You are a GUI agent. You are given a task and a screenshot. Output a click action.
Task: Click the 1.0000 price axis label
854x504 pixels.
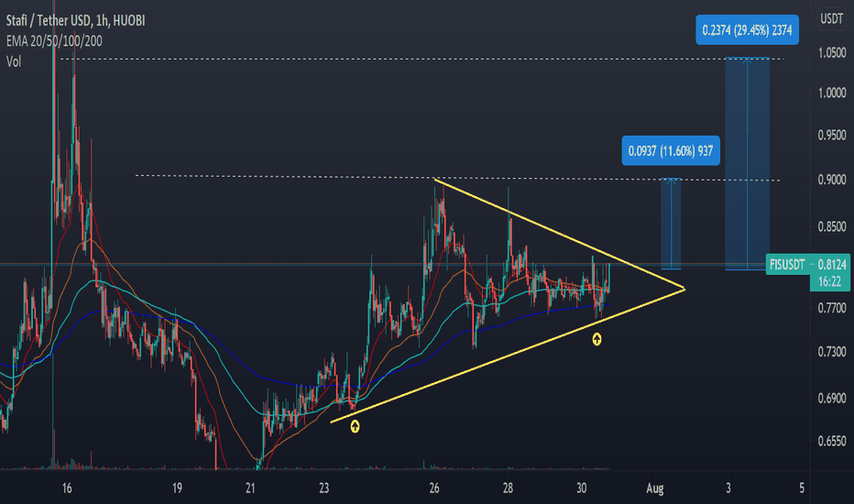tap(832, 93)
